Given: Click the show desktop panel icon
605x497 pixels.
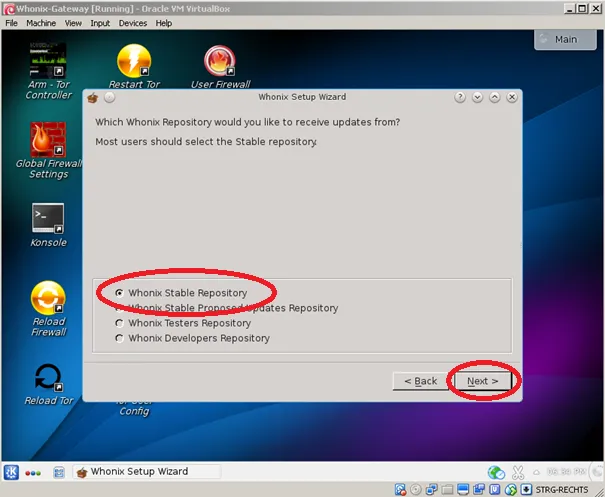Looking at the screenshot, I should (x=59, y=472).
